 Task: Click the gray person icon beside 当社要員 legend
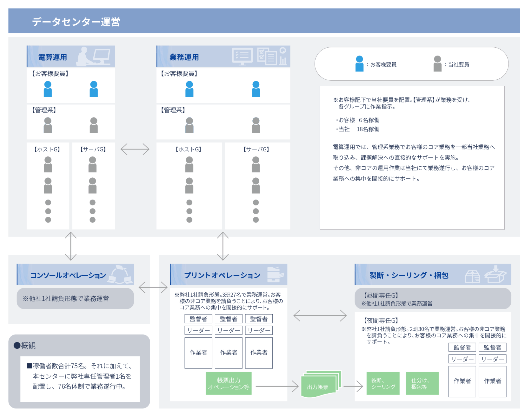438,63
